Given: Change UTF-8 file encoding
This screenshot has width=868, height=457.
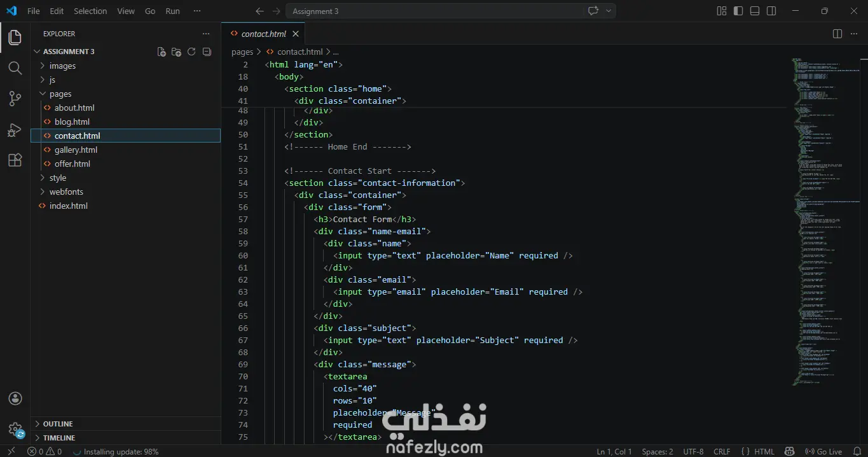Looking at the screenshot, I should pos(693,451).
